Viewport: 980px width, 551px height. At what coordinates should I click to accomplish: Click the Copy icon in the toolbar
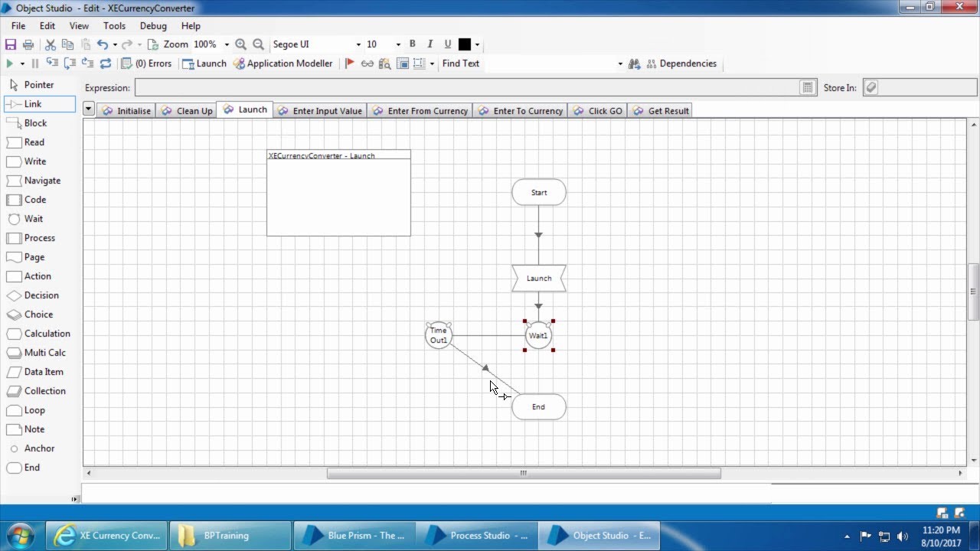pyautogui.click(x=67, y=44)
